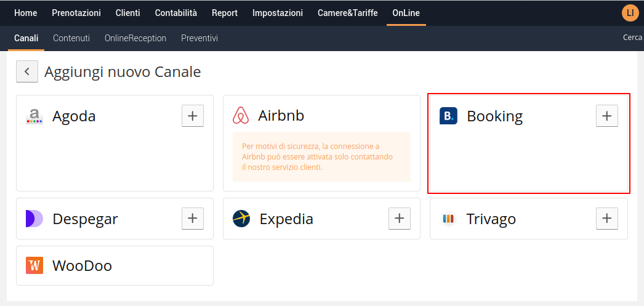Click the Trivago channel name
The image size is (644, 306).
pos(491,219)
